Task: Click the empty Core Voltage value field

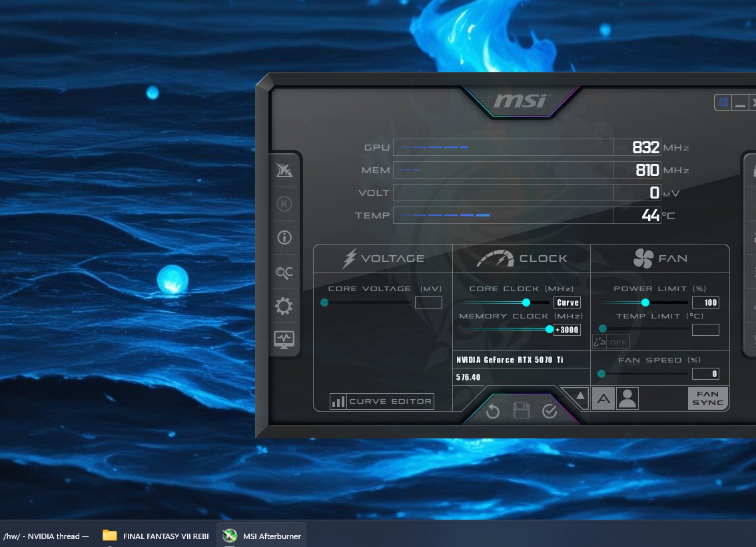Action: (429, 302)
